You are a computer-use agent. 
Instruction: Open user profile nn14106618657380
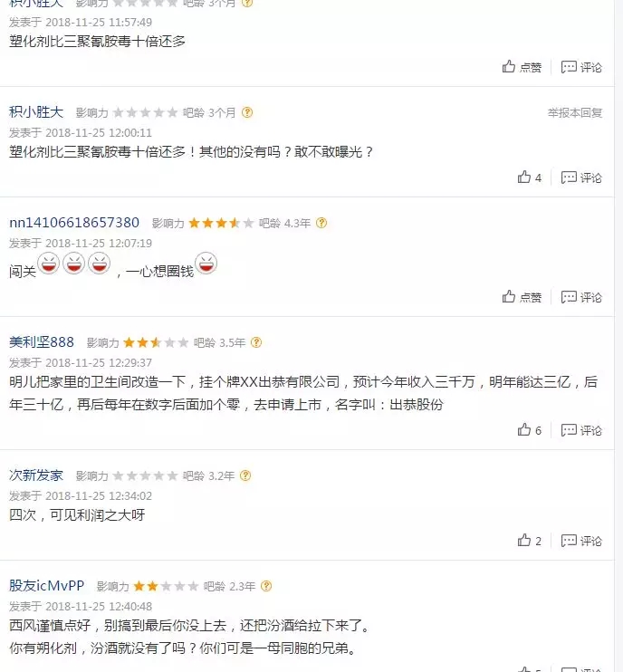(74, 223)
